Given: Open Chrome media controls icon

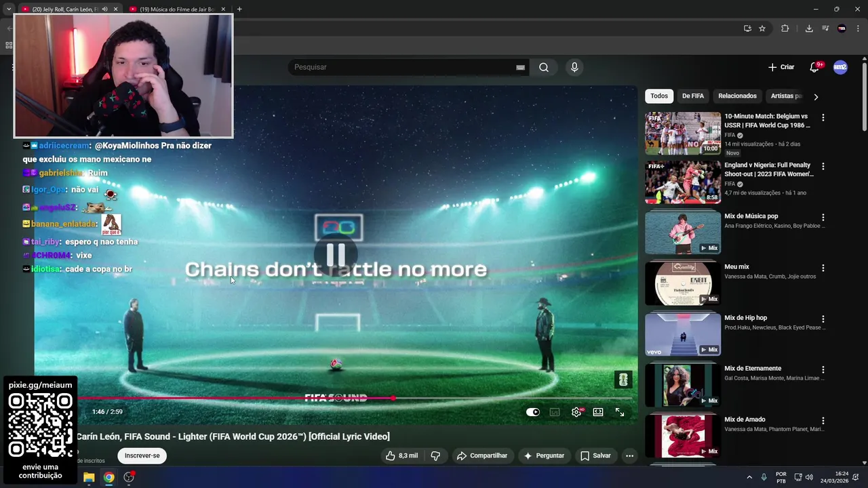Looking at the screenshot, I should click(825, 28).
